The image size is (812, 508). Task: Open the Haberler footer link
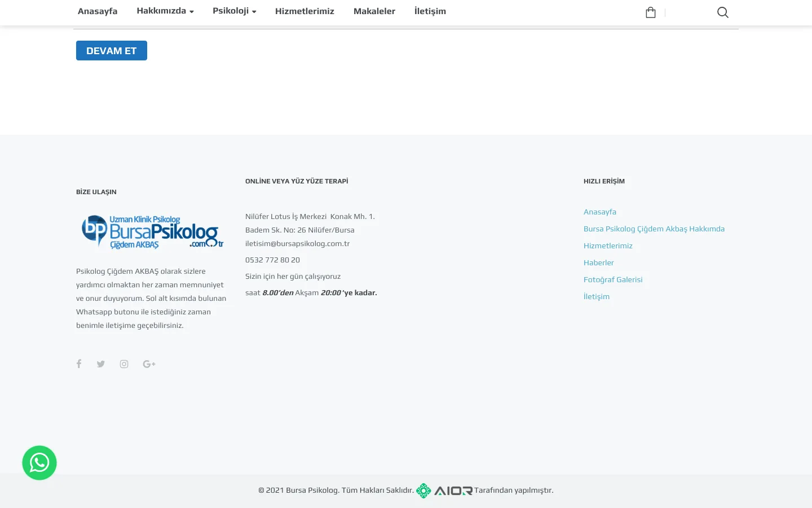point(599,263)
